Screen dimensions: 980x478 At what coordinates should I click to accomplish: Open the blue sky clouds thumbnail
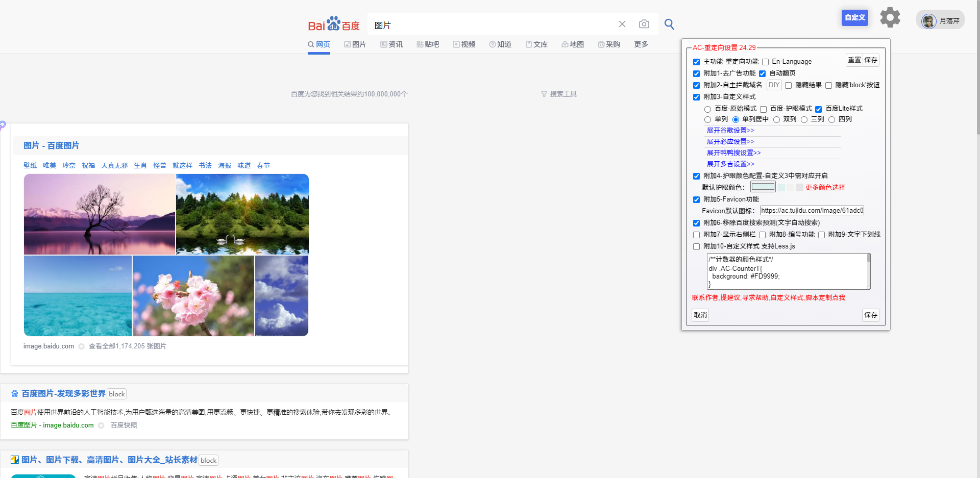point(282,296)
